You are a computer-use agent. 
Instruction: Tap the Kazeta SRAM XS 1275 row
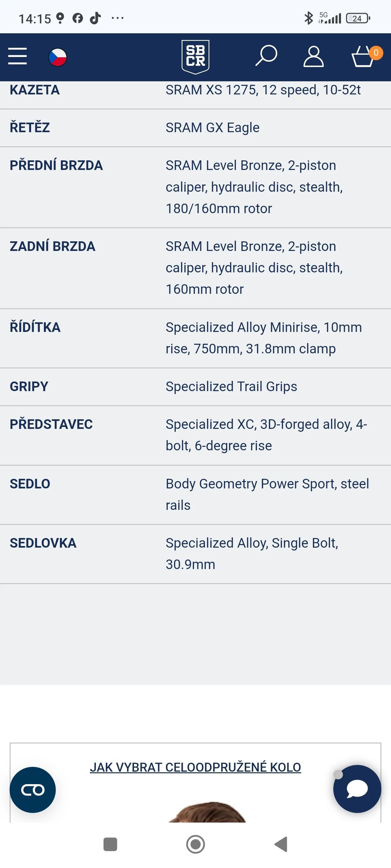coord(195,94)
